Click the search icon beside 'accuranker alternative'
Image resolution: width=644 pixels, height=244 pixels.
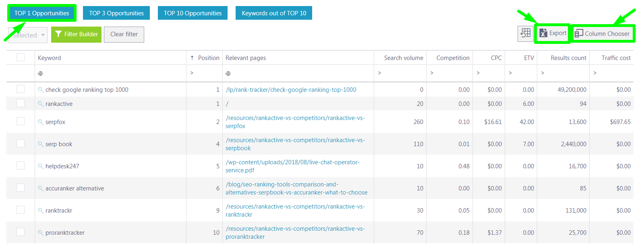click(41, 188)
